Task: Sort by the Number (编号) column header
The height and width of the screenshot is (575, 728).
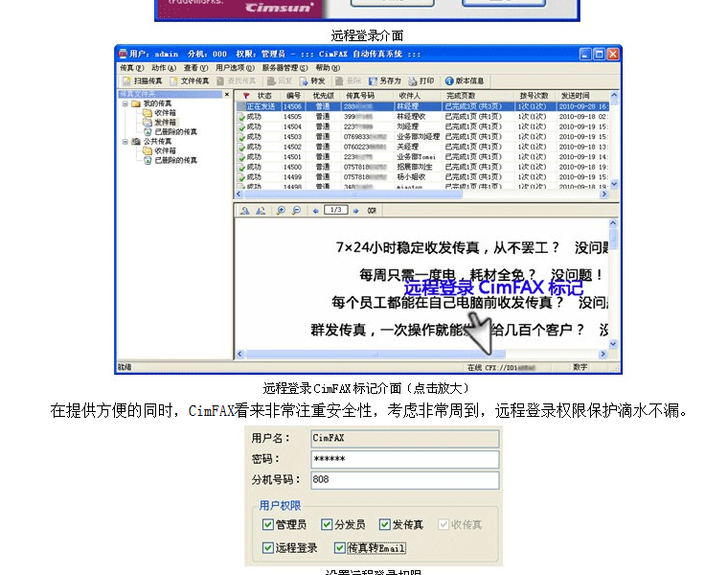Action: coord(293,96)
